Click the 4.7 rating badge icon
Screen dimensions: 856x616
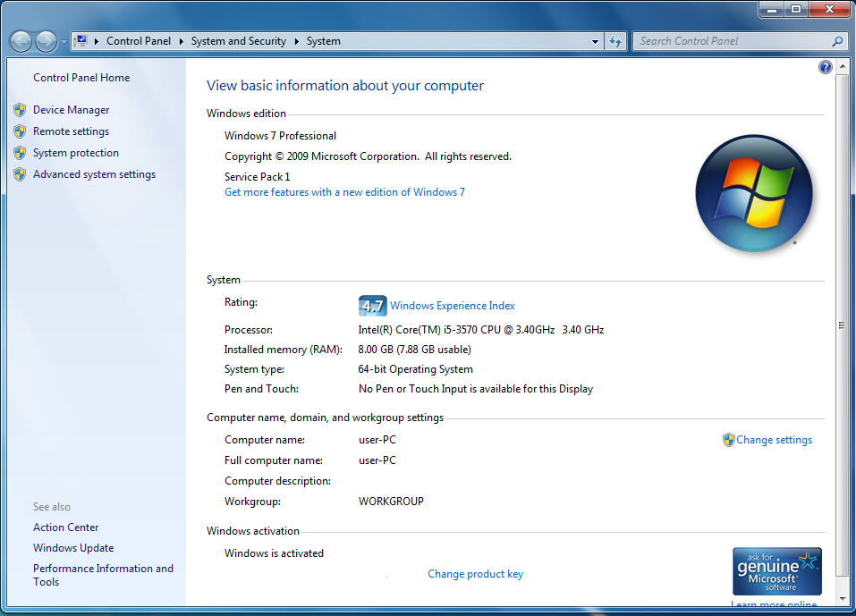(372, 306)
